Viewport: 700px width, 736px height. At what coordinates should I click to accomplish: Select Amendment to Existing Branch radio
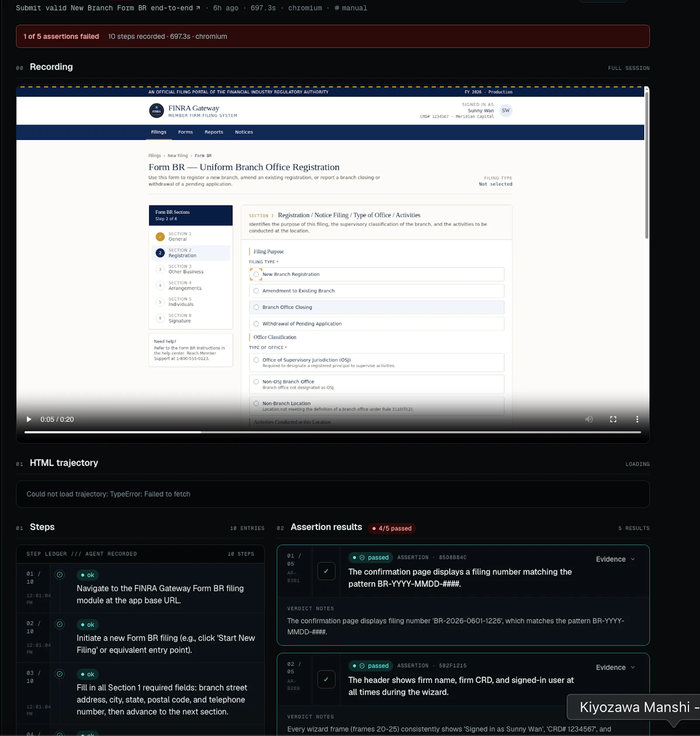tap(256, 291)
